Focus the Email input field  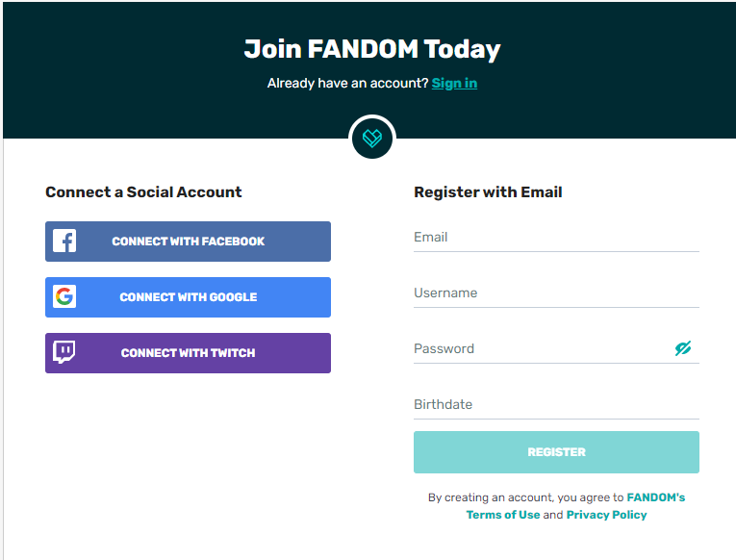556,238
